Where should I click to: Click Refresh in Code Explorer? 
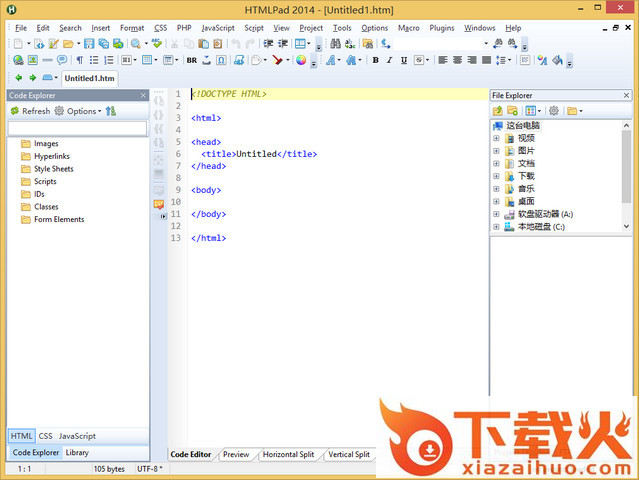pos(31,111)
